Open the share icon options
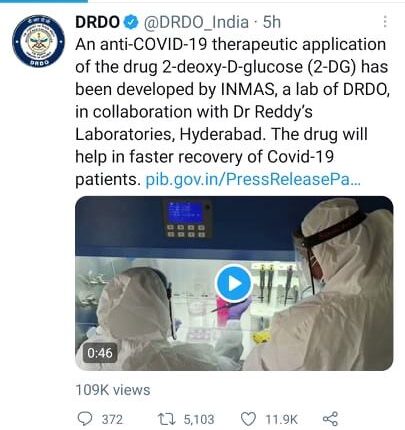This screenshot has height=430, width=405. coord(330,419)
